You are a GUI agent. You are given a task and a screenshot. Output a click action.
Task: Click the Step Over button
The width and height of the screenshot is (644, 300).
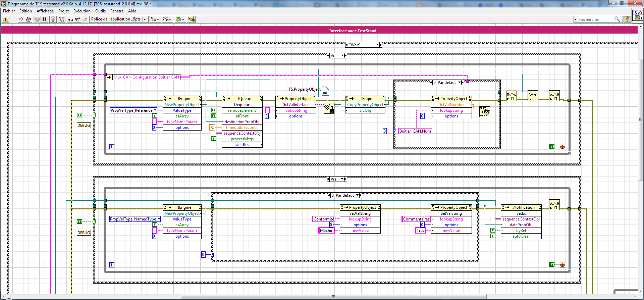77,19
